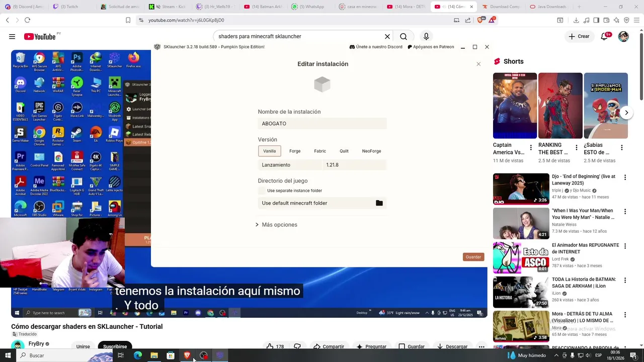Open options for Djo End of Beginning video
This screenshot has height=362, width=644.
[625, 177]
